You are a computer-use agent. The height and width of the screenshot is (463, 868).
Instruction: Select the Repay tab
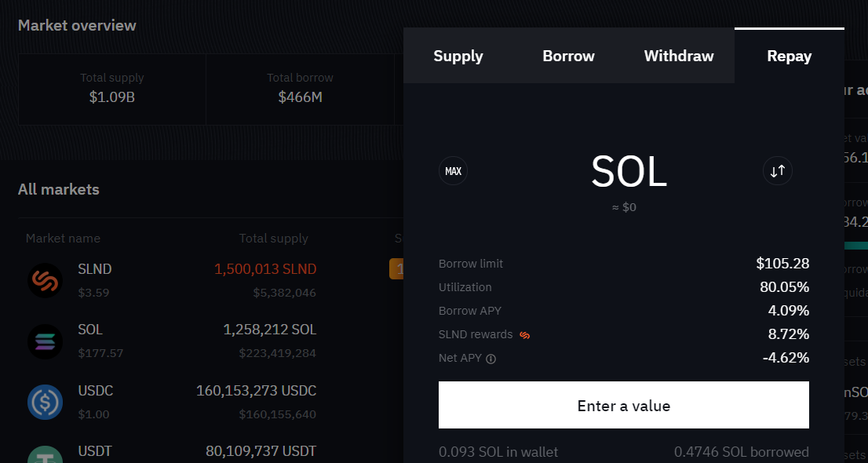[789, 56]
